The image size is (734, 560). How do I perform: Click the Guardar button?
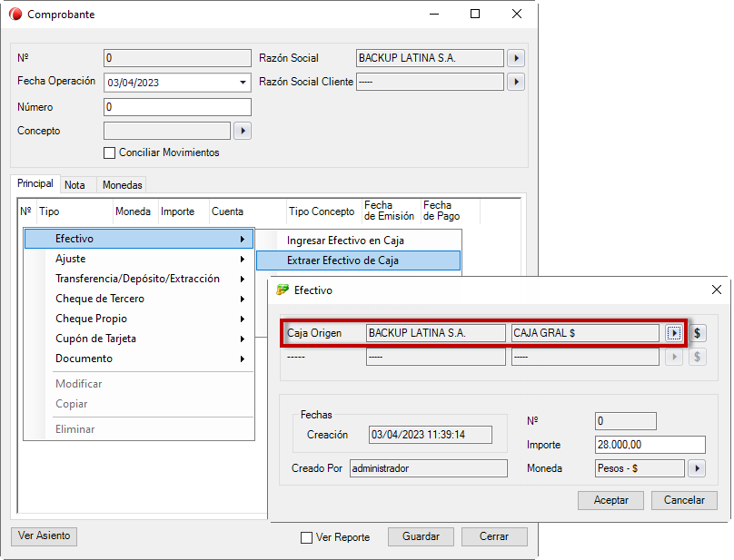[x=421, y=536]
